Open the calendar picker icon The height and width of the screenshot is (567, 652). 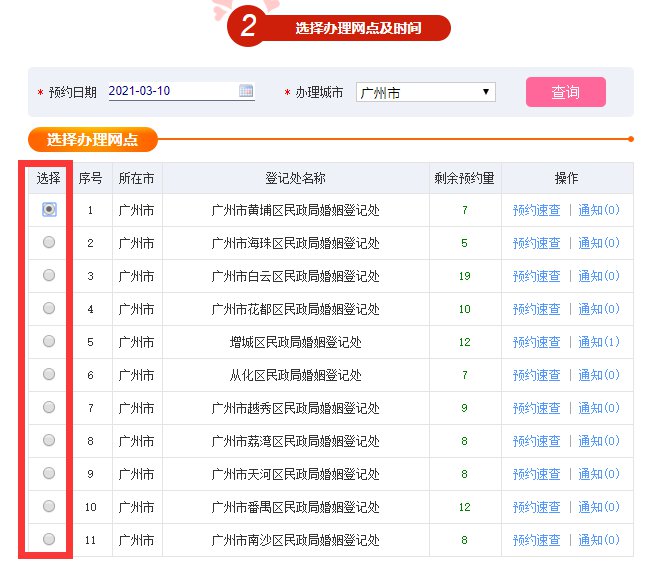[x=246, y=91]
